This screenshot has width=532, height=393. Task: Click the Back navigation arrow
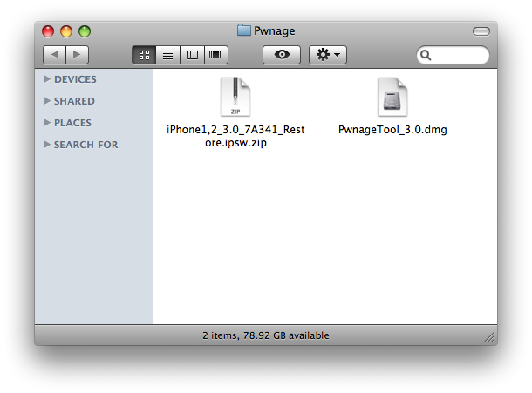click(55, 55)
